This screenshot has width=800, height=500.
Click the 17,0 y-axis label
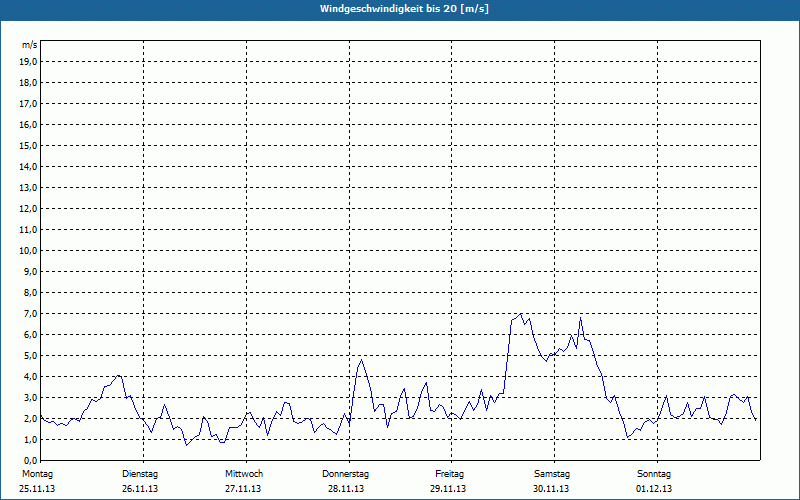[28, 104]
